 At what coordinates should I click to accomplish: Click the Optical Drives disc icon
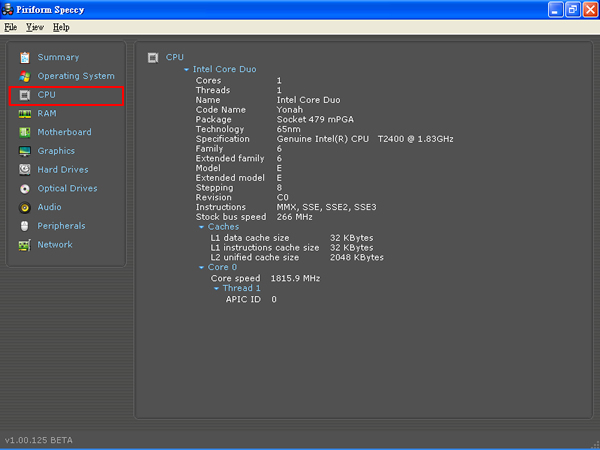[x=25, y=189]
